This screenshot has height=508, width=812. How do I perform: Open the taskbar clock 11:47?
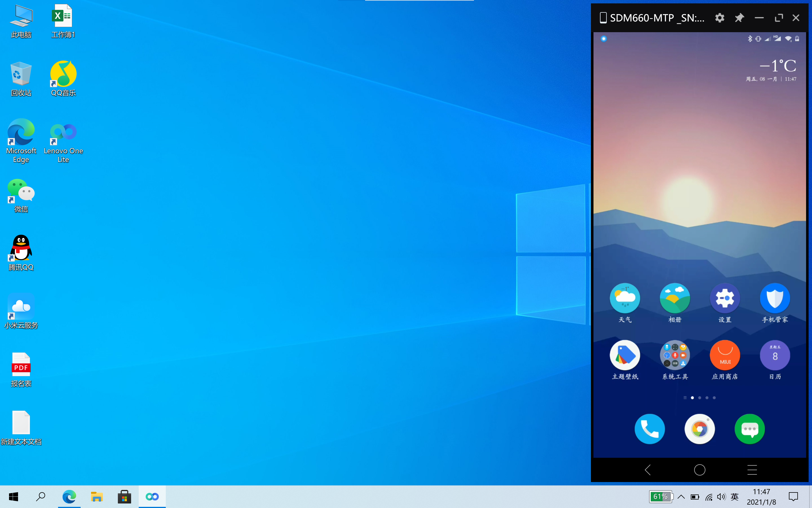pos(761,497)
